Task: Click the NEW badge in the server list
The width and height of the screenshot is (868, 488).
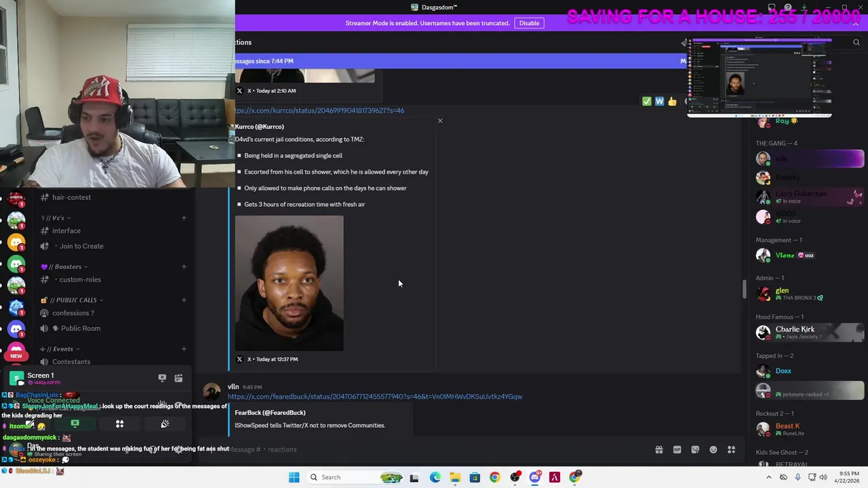Action: point(16,356)
